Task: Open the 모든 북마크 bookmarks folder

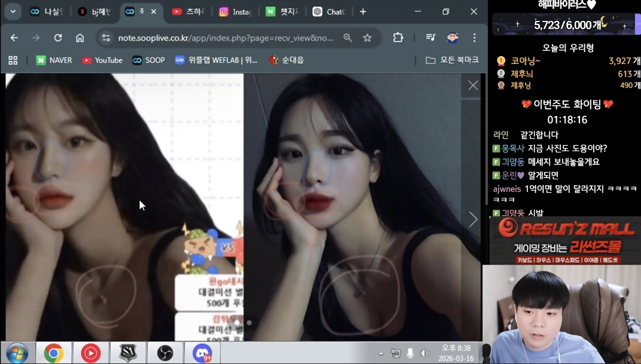Action: tap(452, 60)
